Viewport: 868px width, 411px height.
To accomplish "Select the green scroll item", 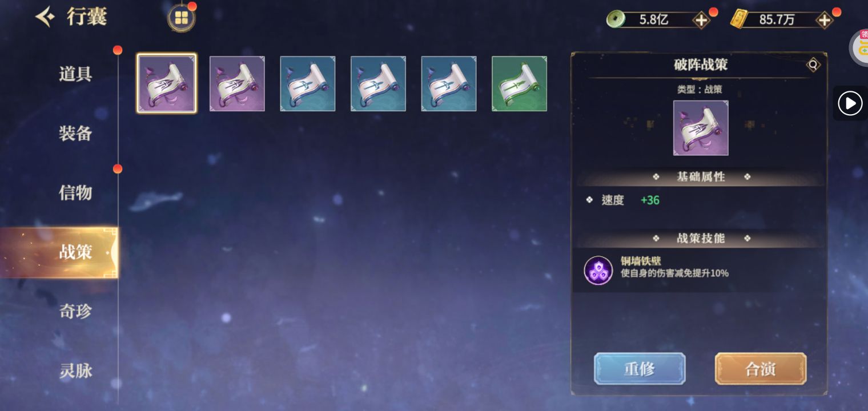I will (x=519, y=83).
